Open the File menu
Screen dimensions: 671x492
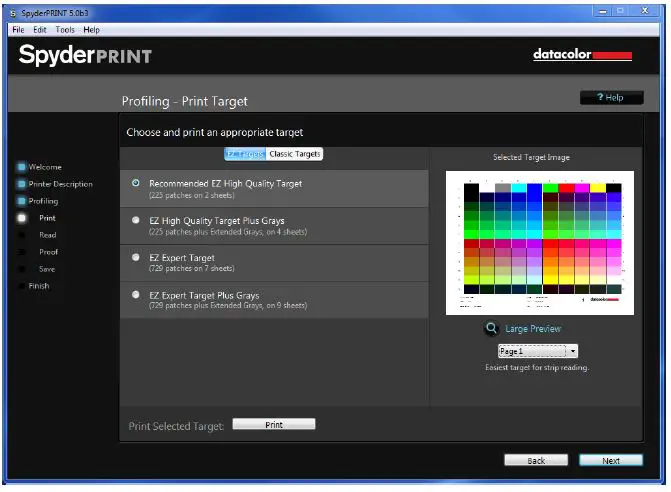18,30
